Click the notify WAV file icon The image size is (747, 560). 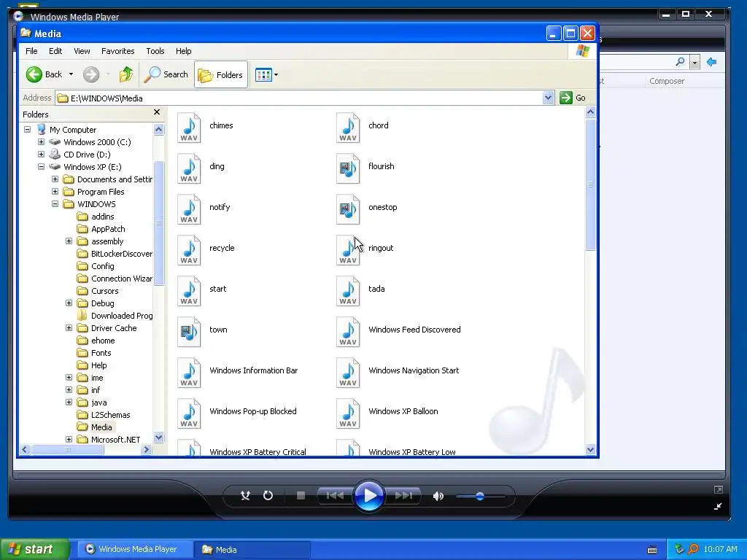tap(189, 209)
